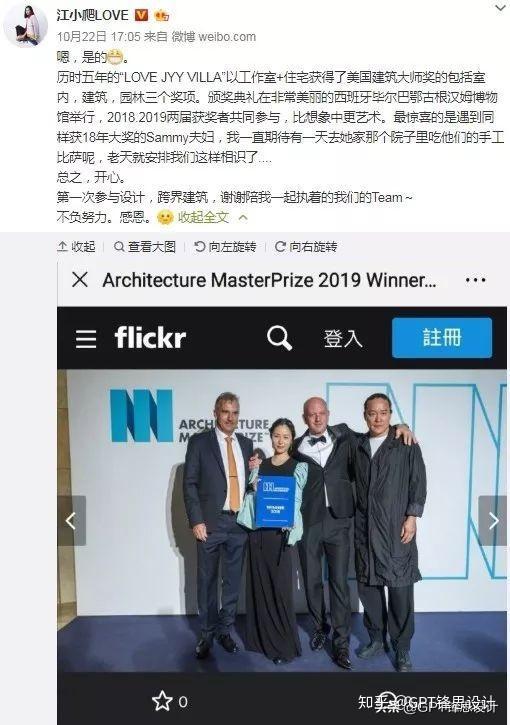The height and width of the screenshot is (725, 510).
Task: Open the poster's profile avatar
Action: click(26, 25)
